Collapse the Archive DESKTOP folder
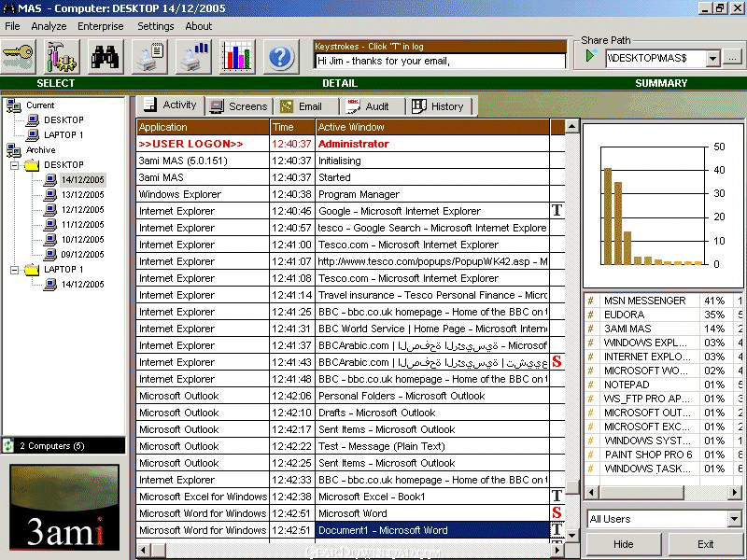 point(15,165)
